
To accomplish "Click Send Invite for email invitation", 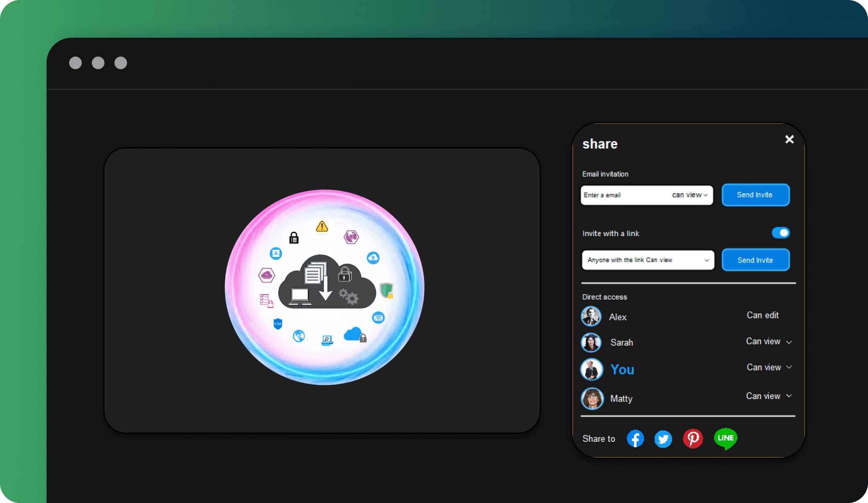I will [x=755, y=194].
